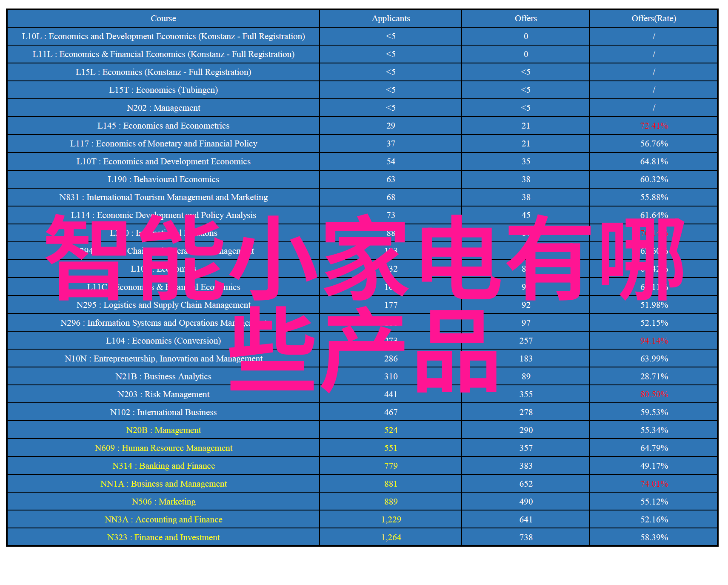Click the 59.53% rate cell
The image size is (728, 585).
pos(654,412)
